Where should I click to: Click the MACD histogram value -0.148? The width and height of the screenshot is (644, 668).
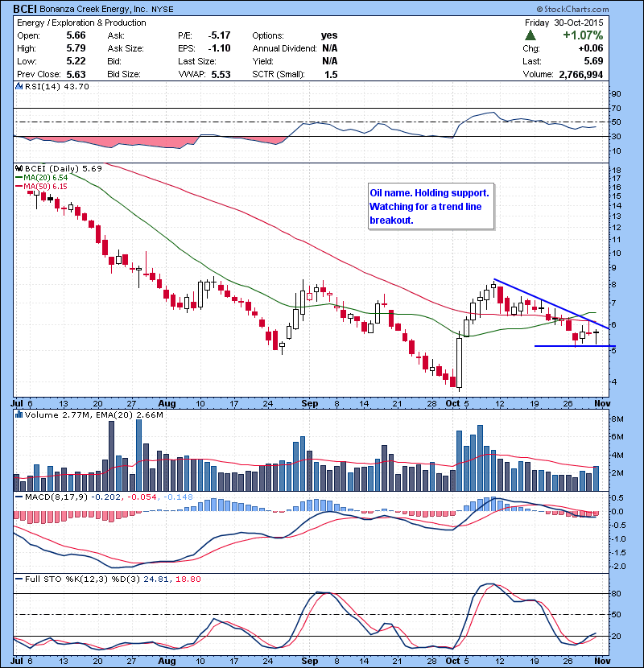pos(178,497)
